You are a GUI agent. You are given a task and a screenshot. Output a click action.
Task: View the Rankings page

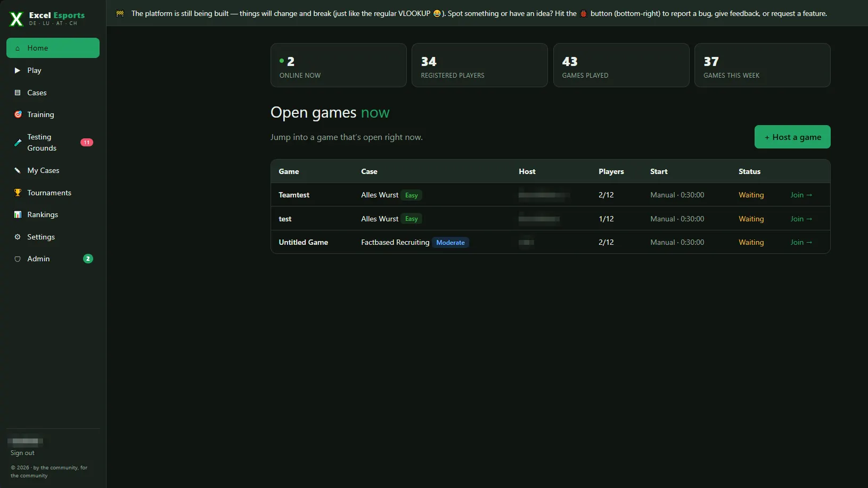(53, 214)
